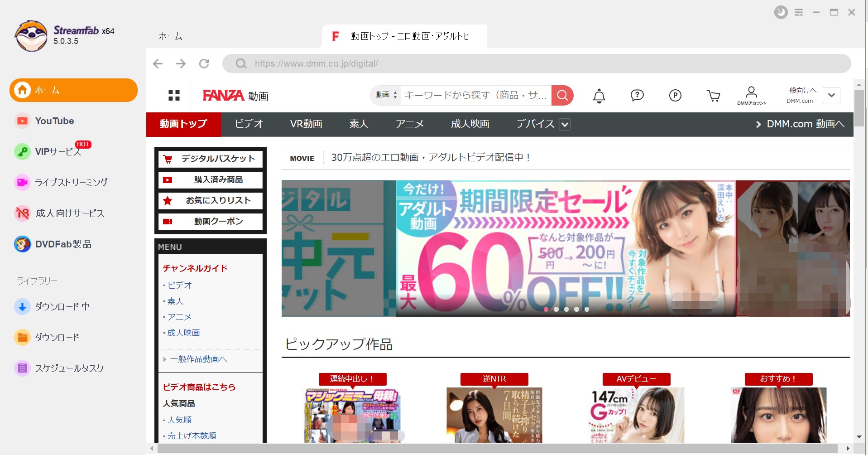This screenshot has width=868, height=455.
Task: Expand the デバイス dropdown arrow
Action: click(x=565, y=124)
